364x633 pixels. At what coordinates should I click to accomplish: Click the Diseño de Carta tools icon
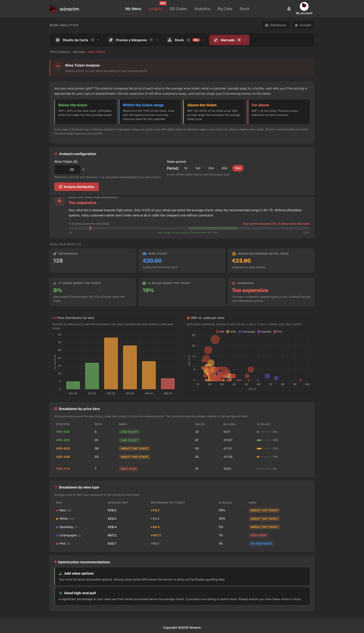(x=58, y=40)
